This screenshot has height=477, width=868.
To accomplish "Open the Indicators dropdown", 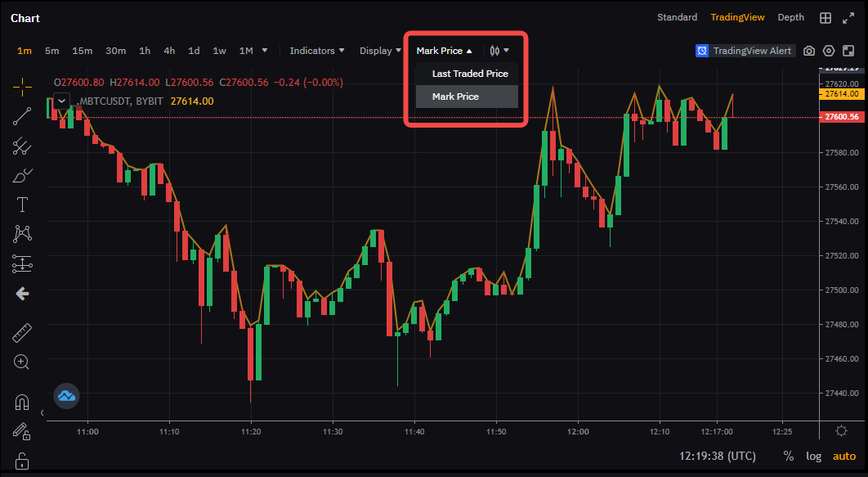I will coord(317,51).
